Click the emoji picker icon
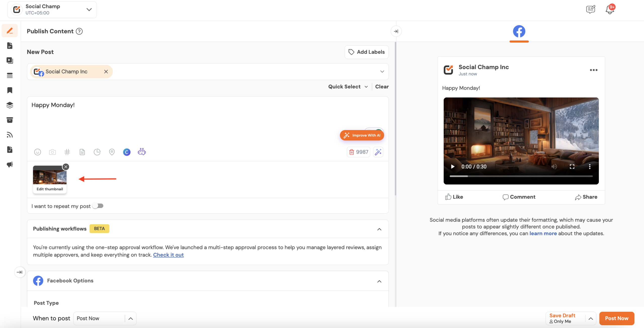Image resolution: width=644 pixels, height=328 pixels. click(37, 152)
